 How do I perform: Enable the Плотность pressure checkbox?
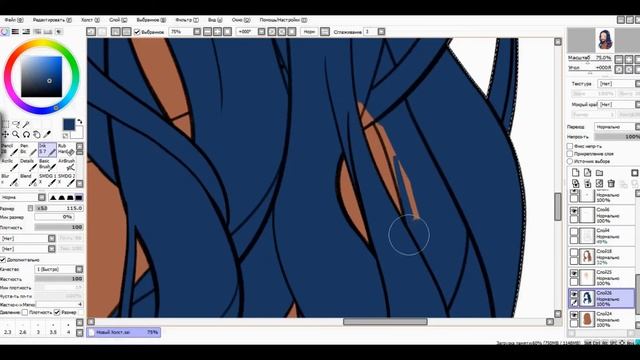24,312
